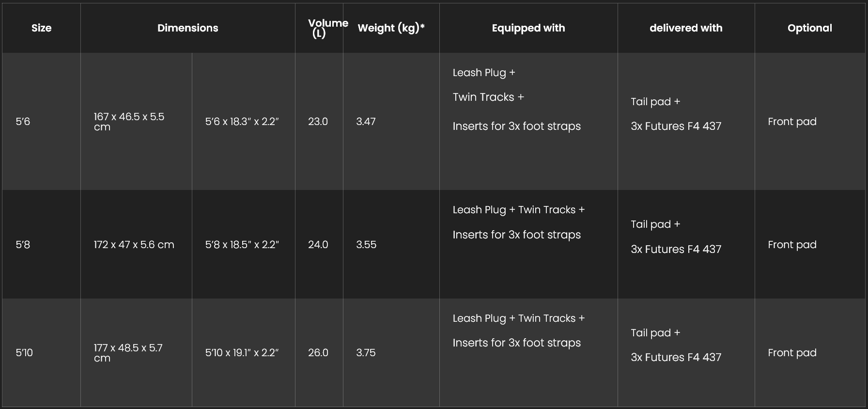Screen dimensions: 868x409
Task: Click the 26.0 volume value
Action: coord(318,353)
